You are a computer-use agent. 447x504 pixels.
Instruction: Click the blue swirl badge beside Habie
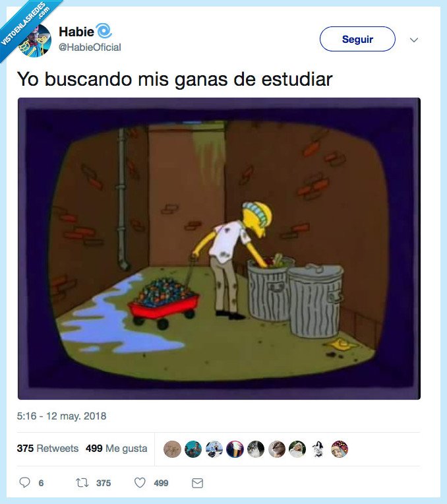[x=104, y=31]
